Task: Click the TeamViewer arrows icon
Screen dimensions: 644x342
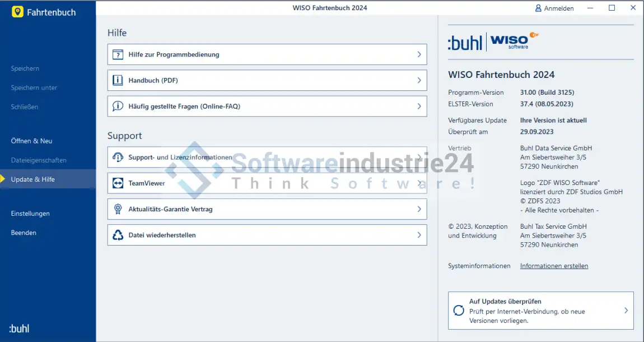Action: pos(118,183)
